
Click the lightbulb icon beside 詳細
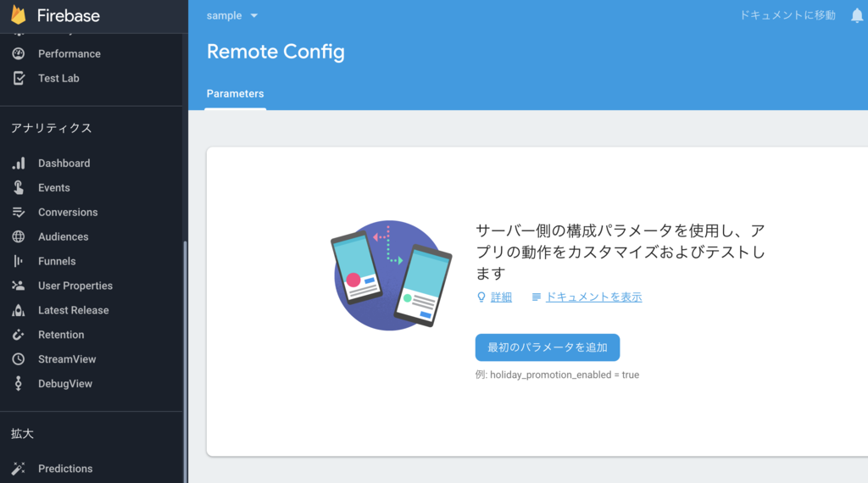481,297
